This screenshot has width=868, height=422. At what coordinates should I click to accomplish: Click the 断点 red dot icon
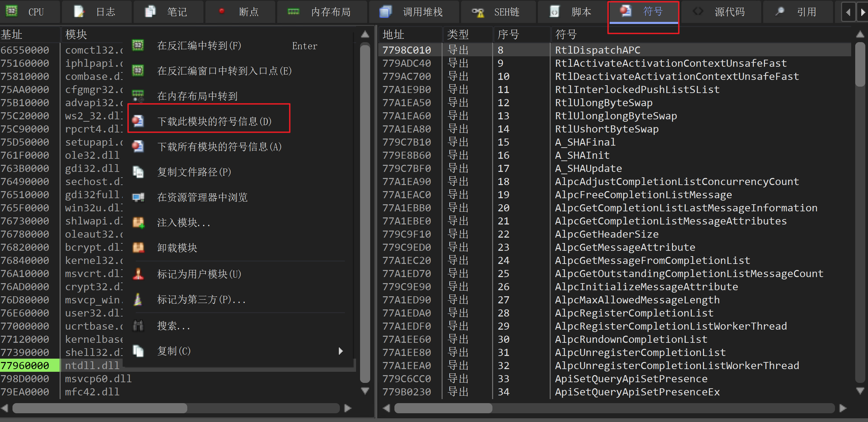(221, 11)
